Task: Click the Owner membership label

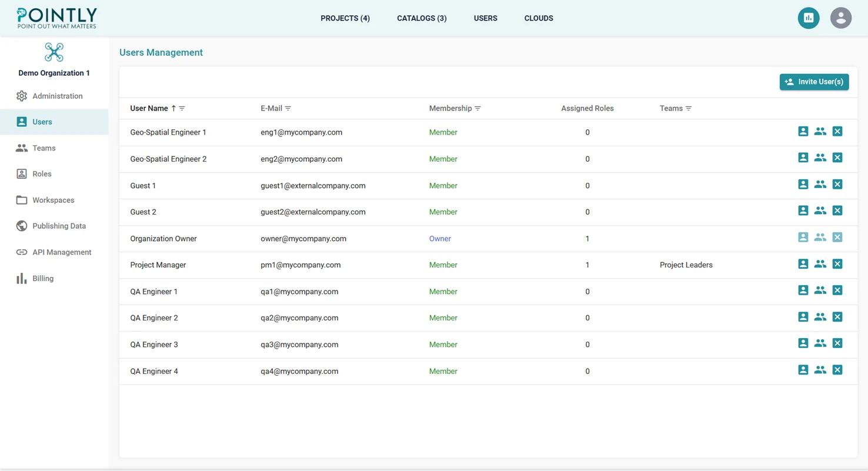Action: click(440, 239)
